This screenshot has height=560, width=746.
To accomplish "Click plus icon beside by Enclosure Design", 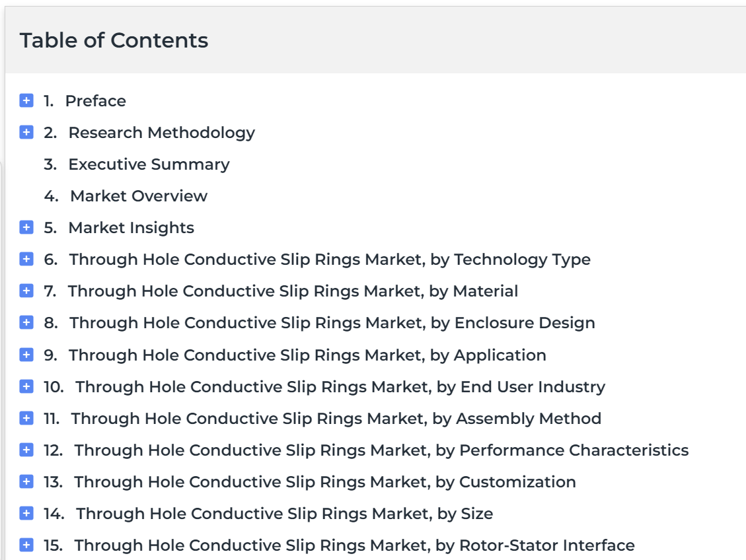I will pos(26,322).
